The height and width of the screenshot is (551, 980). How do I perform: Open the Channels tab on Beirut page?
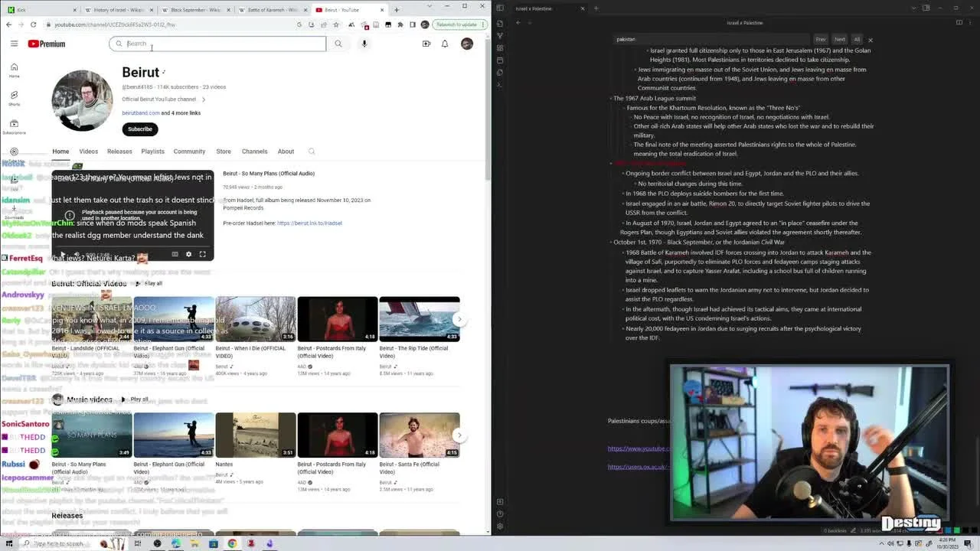pos(255,152)
